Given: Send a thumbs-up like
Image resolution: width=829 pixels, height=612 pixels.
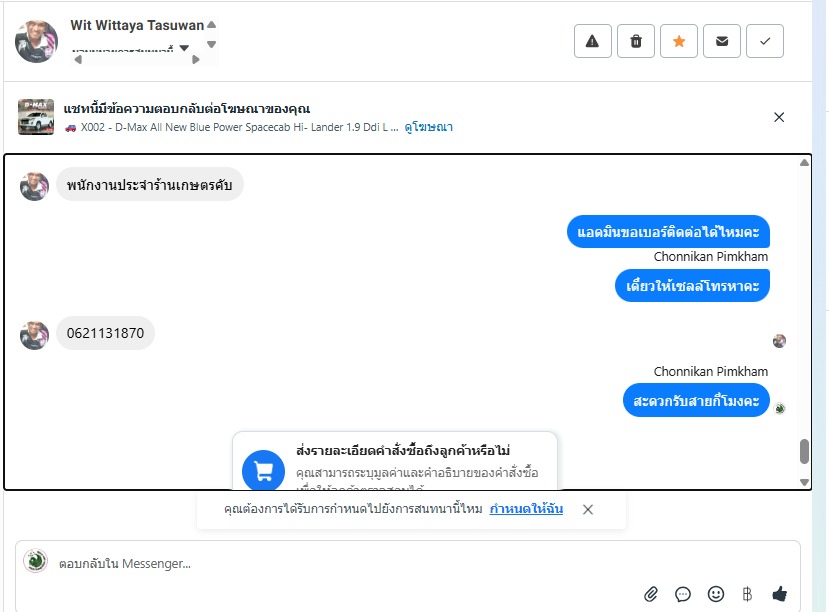Looking at the screenshot, I should pyautogui.click(x=780, y=594).
